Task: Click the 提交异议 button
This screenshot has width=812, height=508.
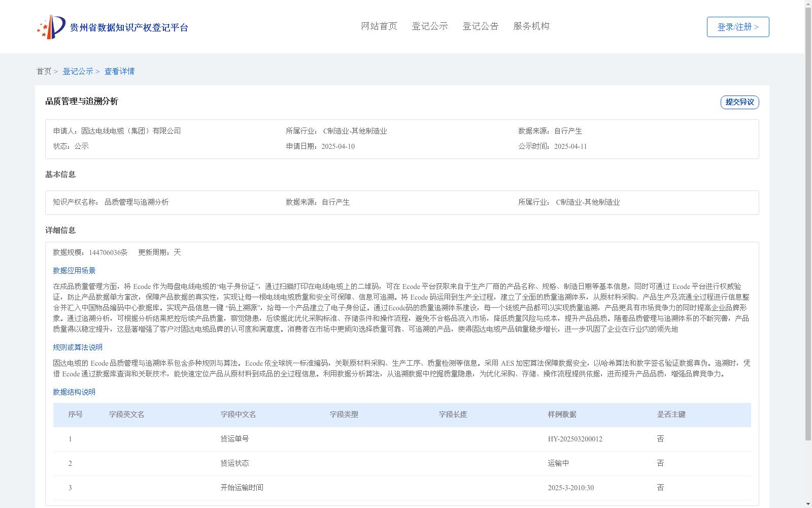Action: [740, 102]
